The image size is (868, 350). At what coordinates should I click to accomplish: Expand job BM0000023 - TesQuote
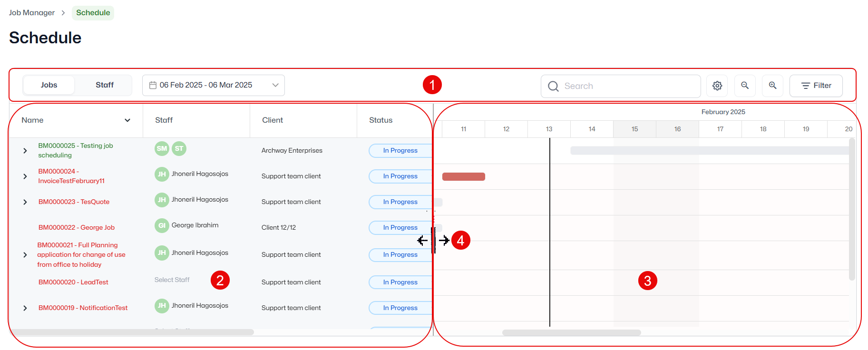point(25,202)
